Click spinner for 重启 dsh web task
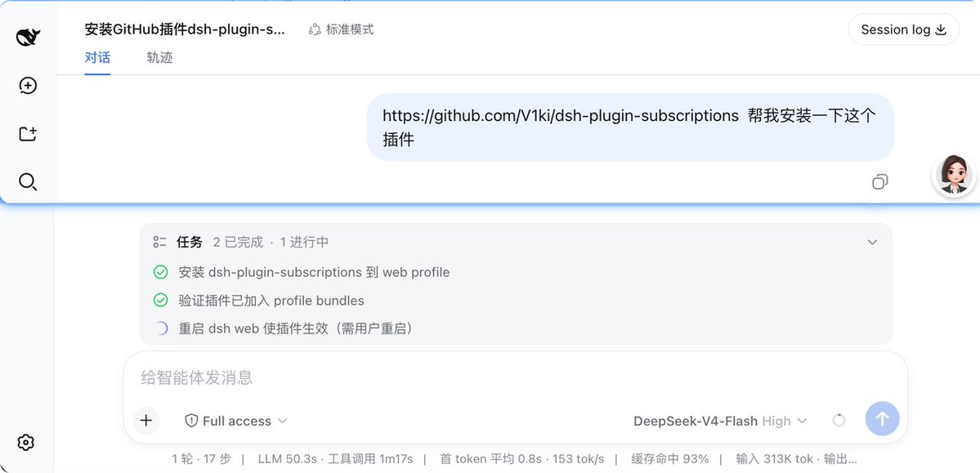Image resolution: width=980 pixels, height=473 pixels. 161,328
